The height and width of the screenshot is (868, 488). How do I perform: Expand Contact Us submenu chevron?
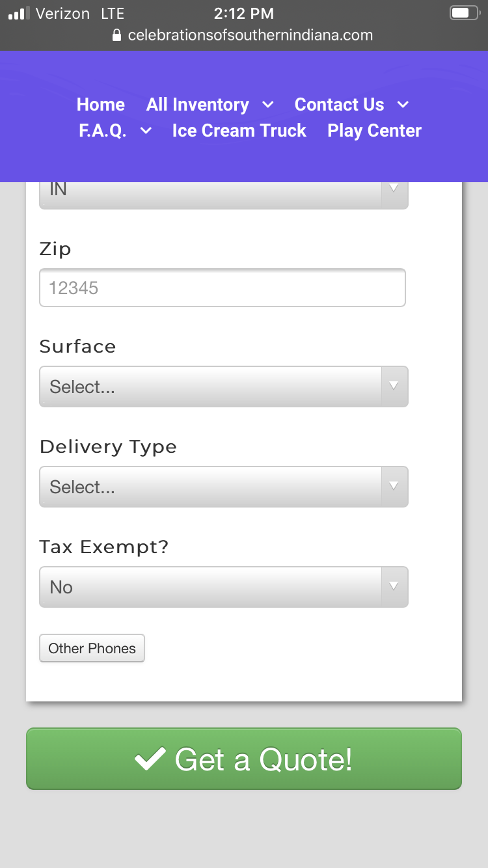pyautogui.click(x=403, y=105)
